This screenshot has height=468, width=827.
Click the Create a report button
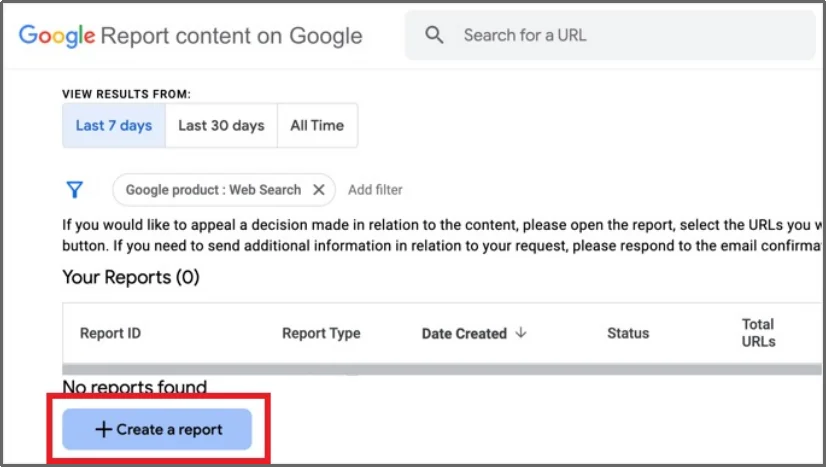pos(157,429)
